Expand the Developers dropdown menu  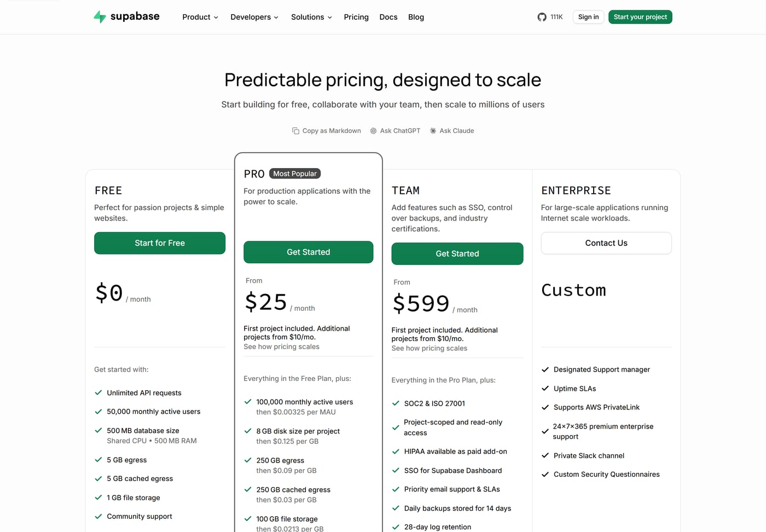point(254,17)
